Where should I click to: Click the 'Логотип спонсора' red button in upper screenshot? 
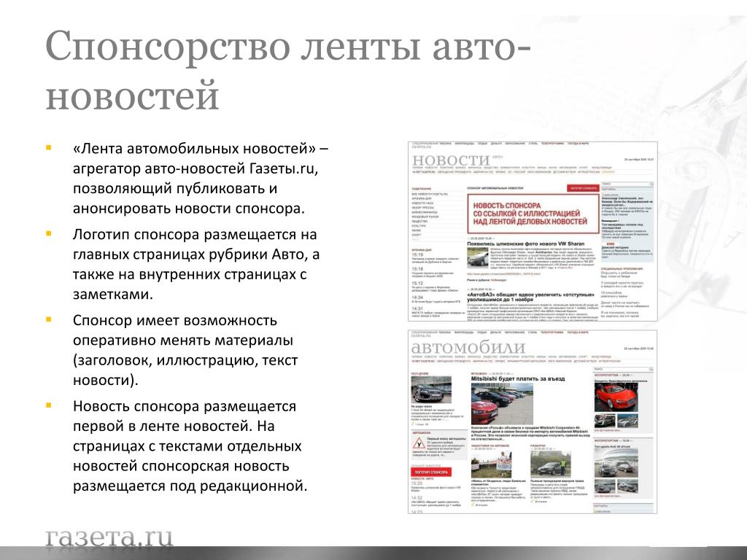583,188
